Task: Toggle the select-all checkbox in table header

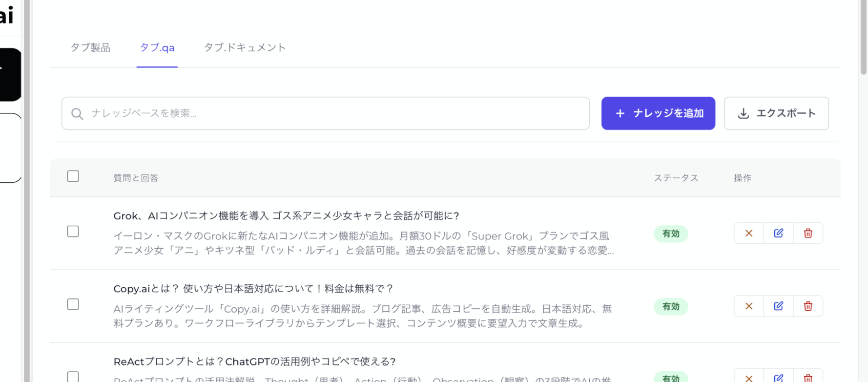Action: 73,176
